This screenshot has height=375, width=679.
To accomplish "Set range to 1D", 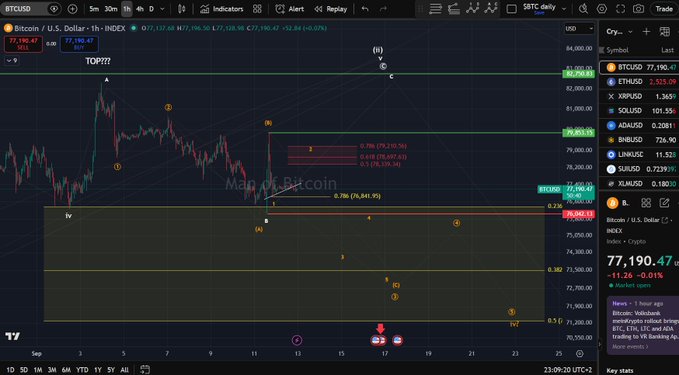I will 10,370.
